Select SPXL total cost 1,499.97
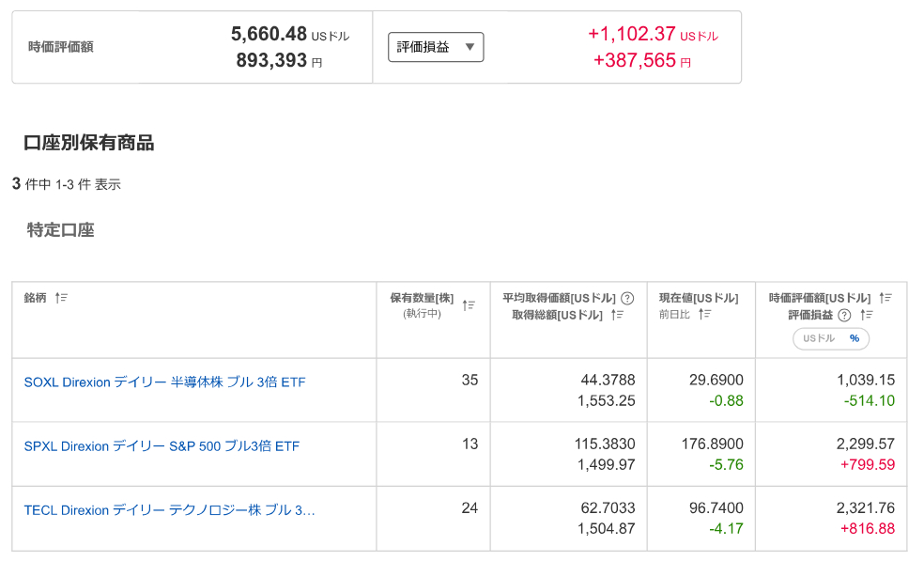The image size is (924, 561). point(607,465)
